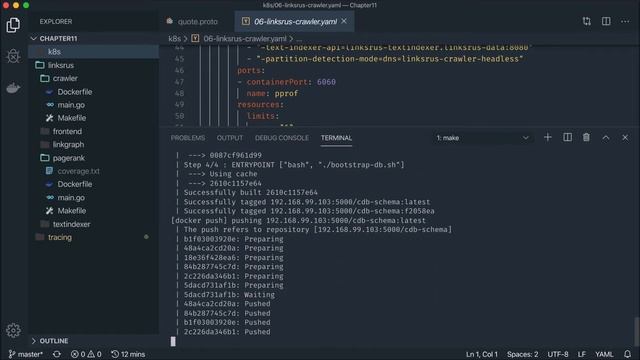640x360 pixels.
Task: Click the 12 mins time tracker
Action: [x=128, y=354]
